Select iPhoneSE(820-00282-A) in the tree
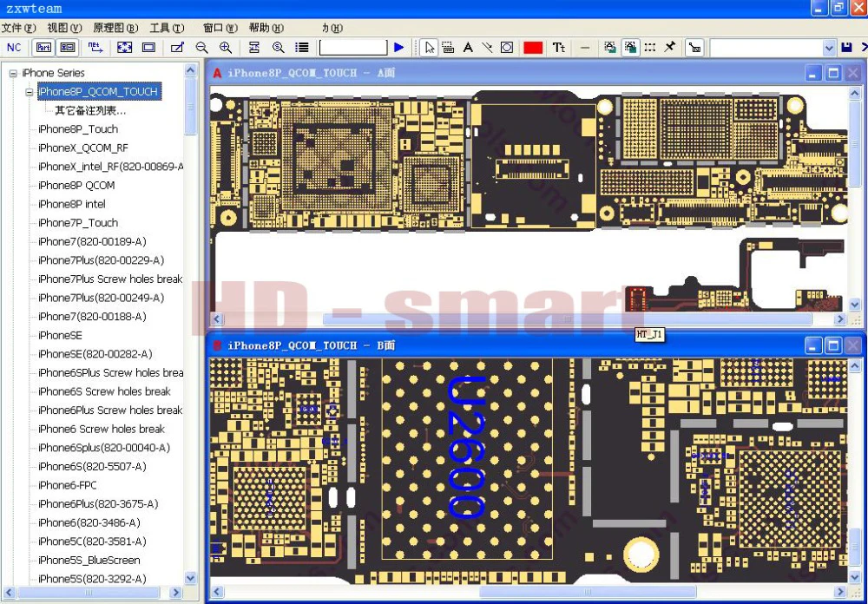 tap(95, 354)
